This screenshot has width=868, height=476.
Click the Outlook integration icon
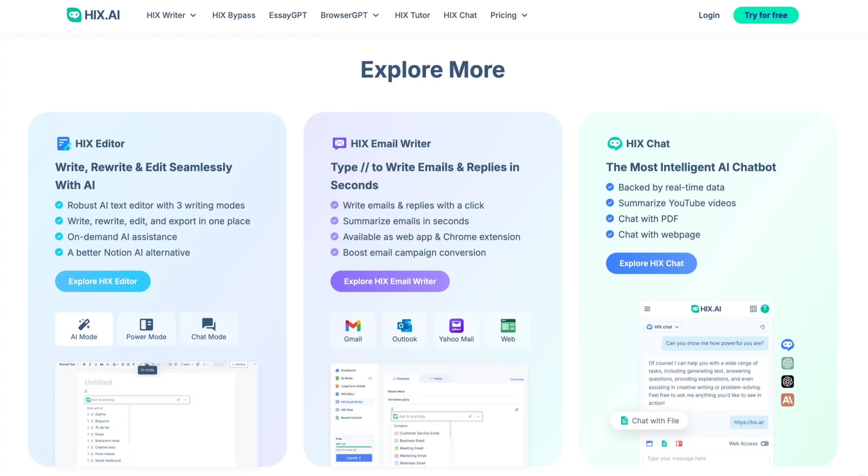click(x=404, y=330)
